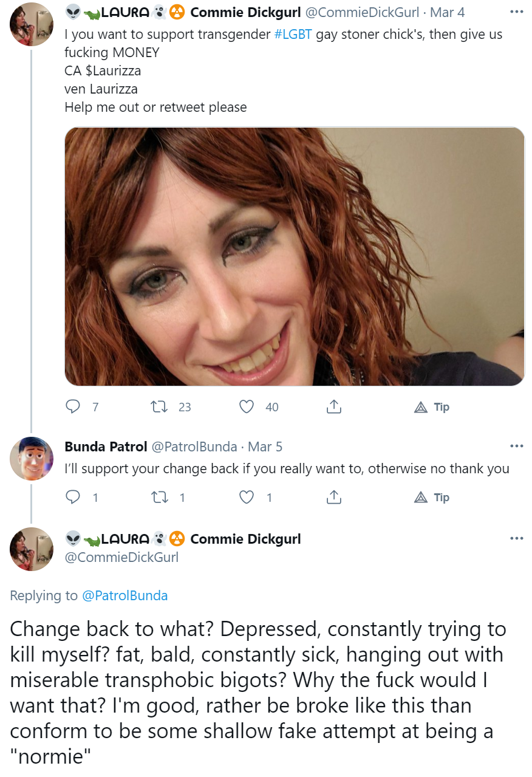532x777 pixels.
Task: Retweet the Mar 4 tweet with 23 retweets
Action: pos(159,407)
